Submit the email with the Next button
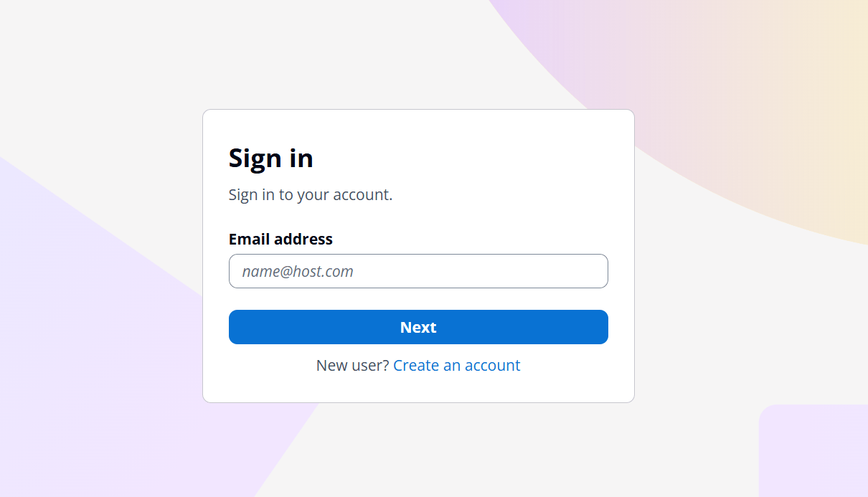Image resolution: width=868 pixels, height=497 pixels. point(418,327)
